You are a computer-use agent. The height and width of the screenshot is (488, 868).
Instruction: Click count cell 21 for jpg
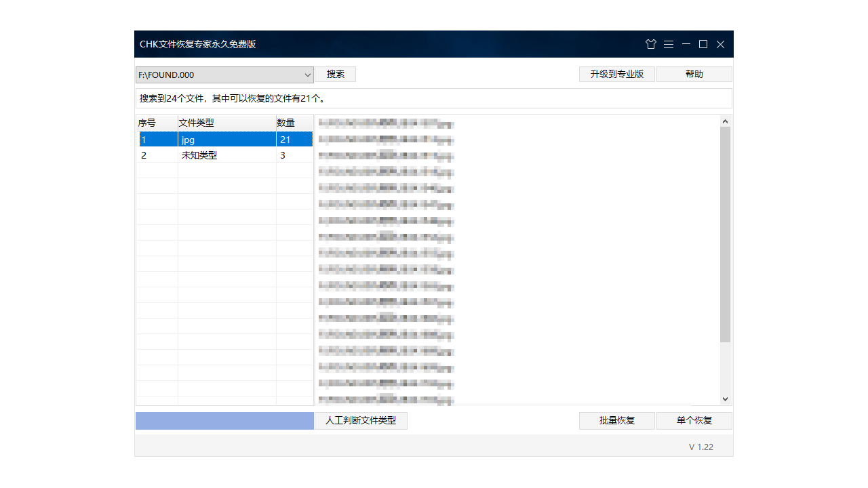point(294,140)
